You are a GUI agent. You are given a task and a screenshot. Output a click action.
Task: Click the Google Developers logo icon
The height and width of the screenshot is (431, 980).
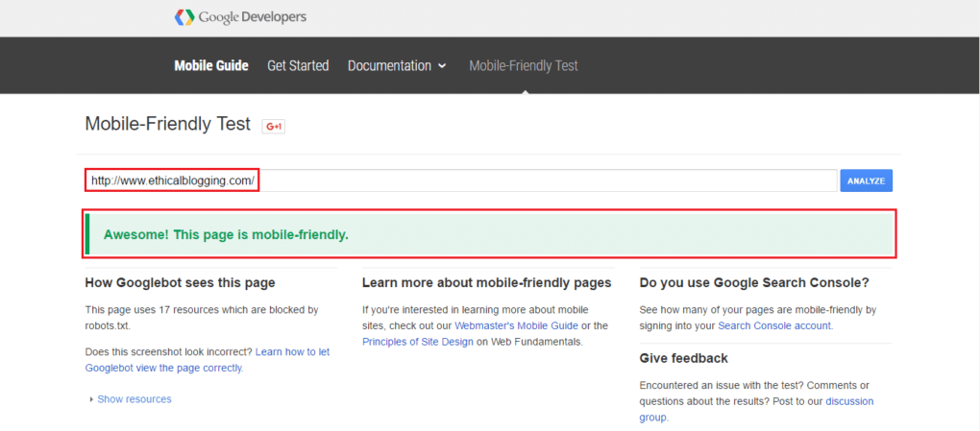click(x=184, y=17)
